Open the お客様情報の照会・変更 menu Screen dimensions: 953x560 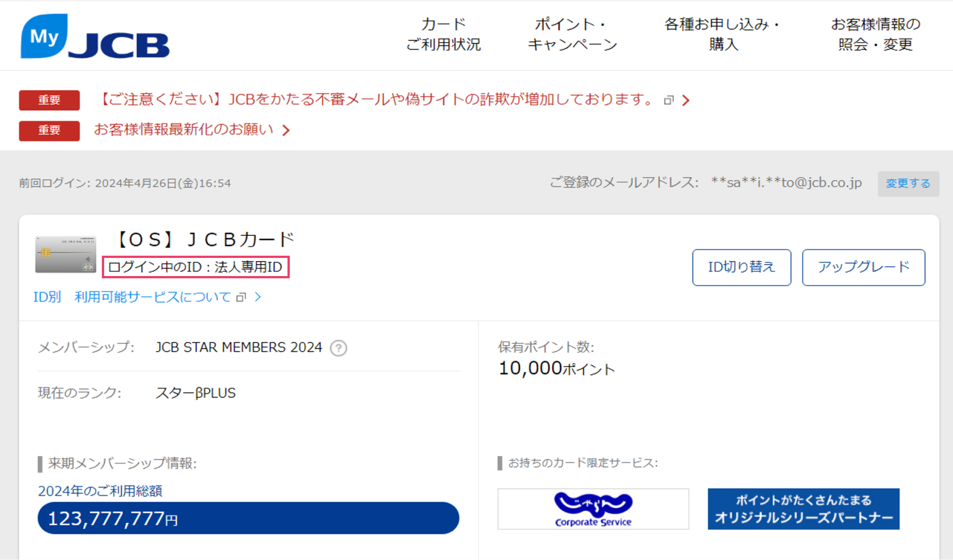click(875, 35)
